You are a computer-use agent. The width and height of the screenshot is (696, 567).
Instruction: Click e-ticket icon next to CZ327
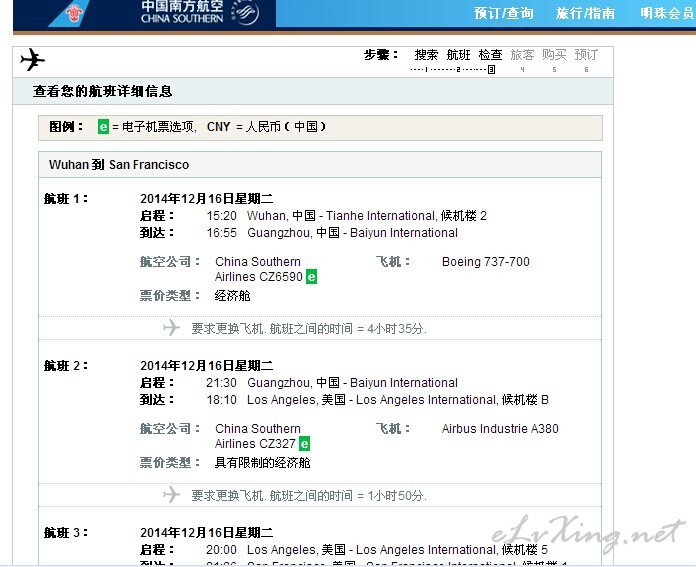[304, 444]
